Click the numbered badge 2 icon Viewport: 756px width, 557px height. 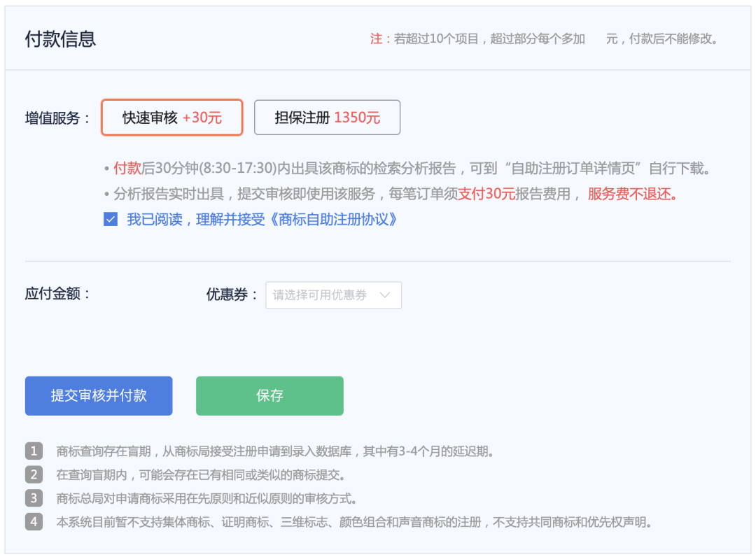[34, 474]
